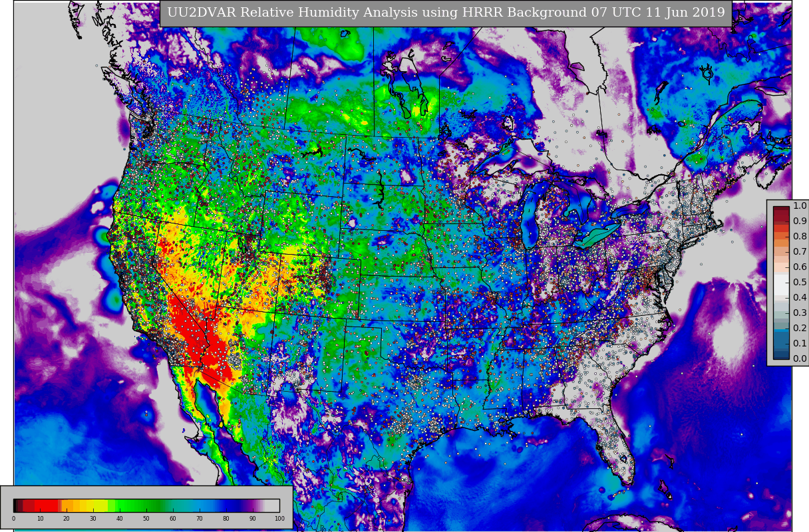Click the "0.6" label on right colorbar
This screenshot has width=809, height=532.
coord(800,267)
